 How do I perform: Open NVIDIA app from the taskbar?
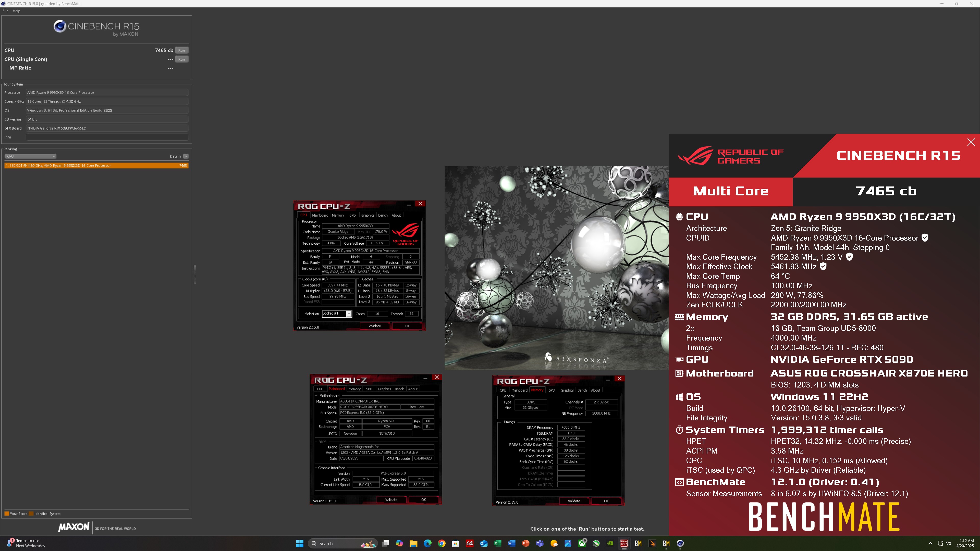tap(610, 543)
